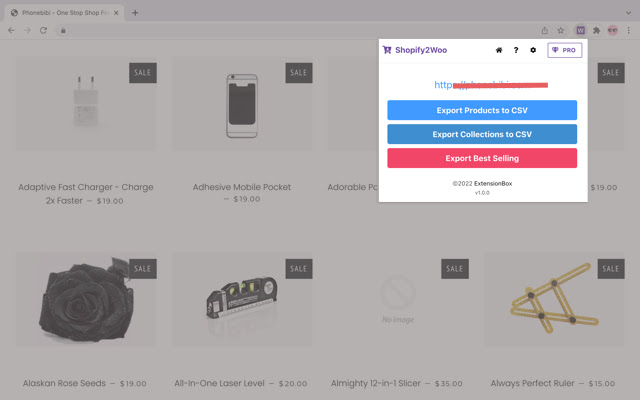Click the v1.0.0 version text
The width and height of the screenshot is (640, 400).
click(x=482, y=193)
